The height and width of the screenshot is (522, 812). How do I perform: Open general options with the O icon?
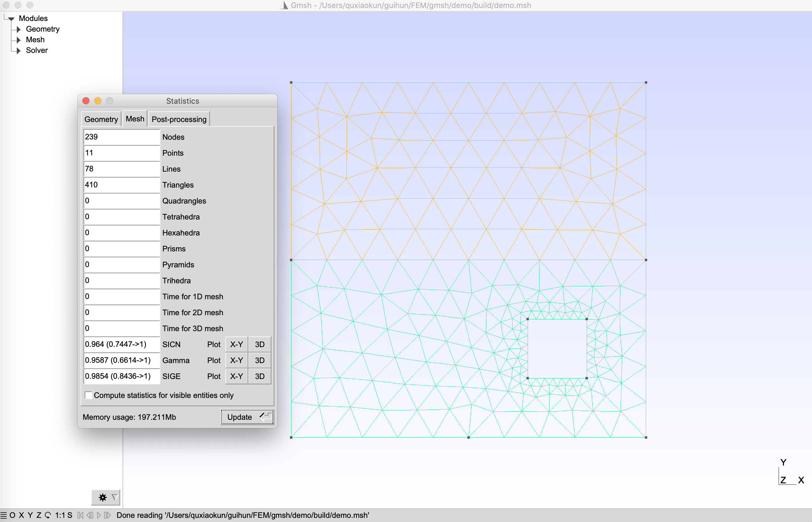point(12,515)
